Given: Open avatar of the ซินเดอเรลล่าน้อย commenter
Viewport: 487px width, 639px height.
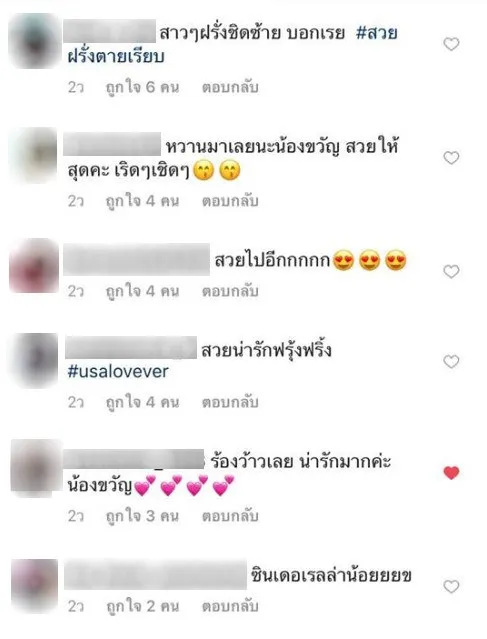Looking at the screenshot, I should (x=34, y=586).
